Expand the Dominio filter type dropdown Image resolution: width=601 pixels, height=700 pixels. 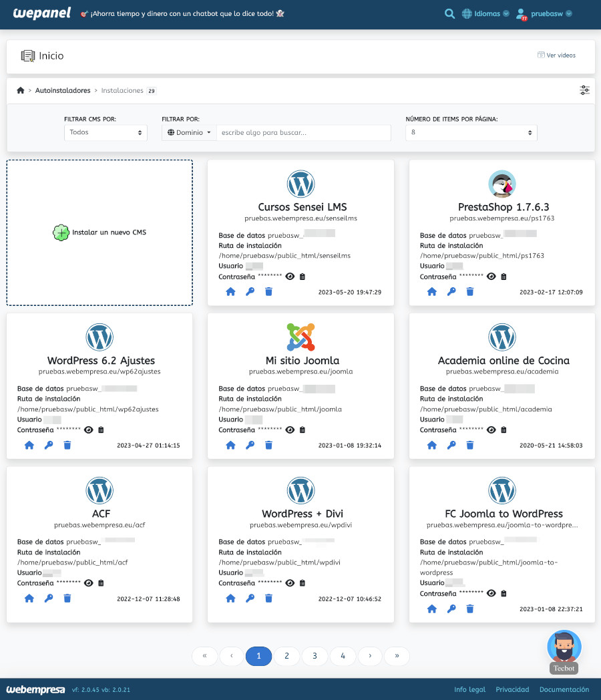pyautogui.click(x=189, y=133)
